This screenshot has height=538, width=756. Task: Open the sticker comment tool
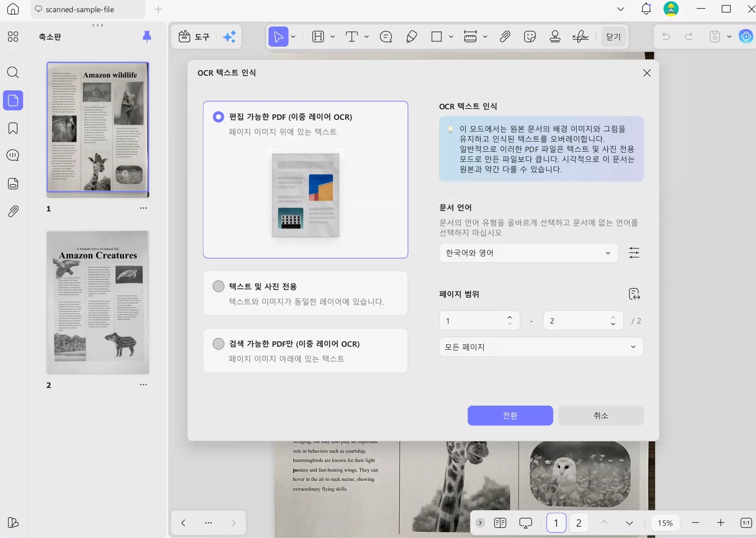[x=529, y=37]
